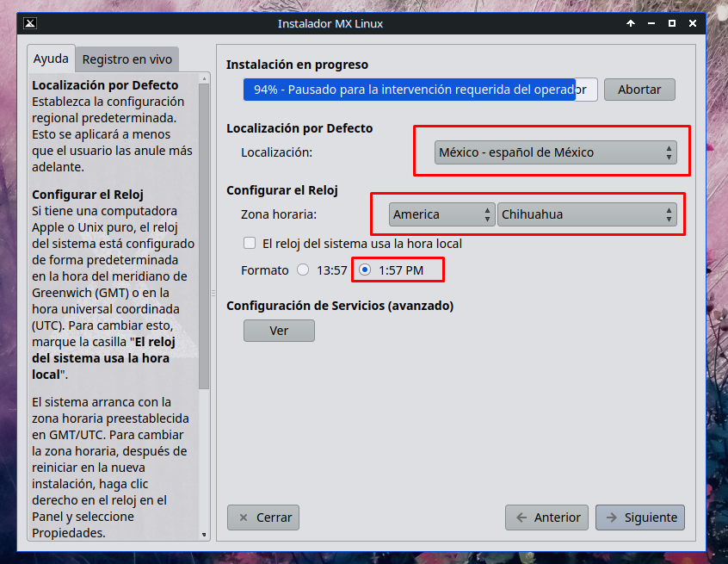This screenshot has height=564, width=728.
Task: Click the keep-above arrow icon in titlebar
Action: [631, 23]
